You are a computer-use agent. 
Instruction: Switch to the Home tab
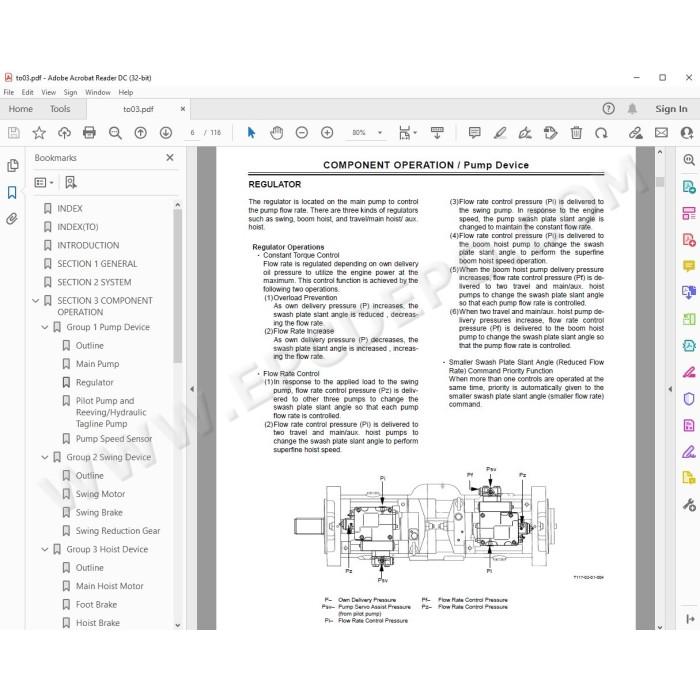point(21,109)
